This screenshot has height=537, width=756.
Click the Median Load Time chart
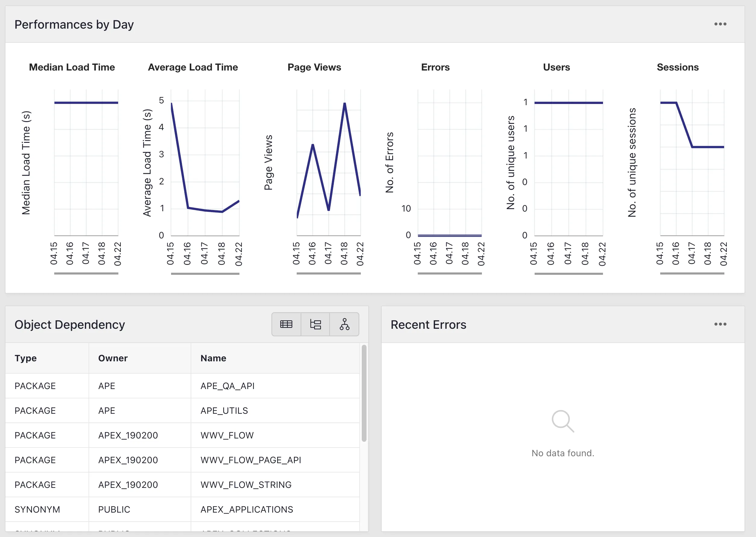click(86, 102)
